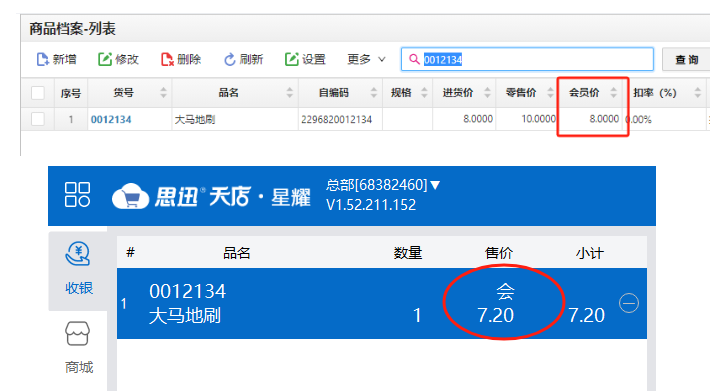Select the 大马地刷 product name cell

235,120
